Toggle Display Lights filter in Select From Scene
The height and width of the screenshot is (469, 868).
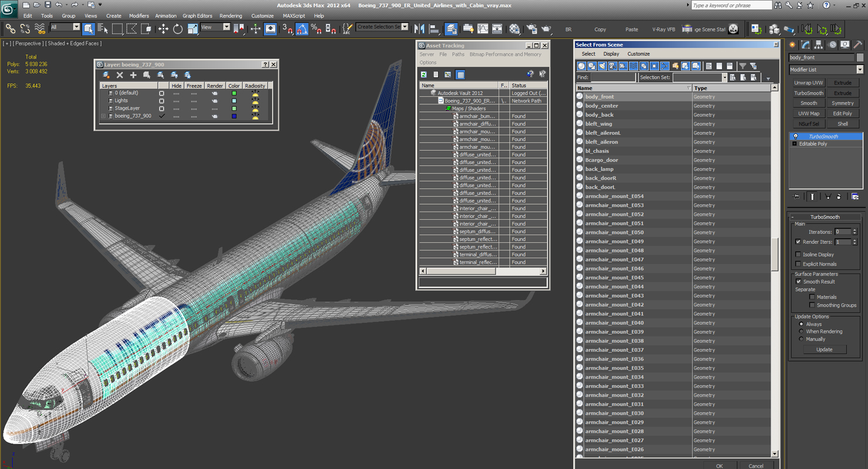click(x=602, y=66)
